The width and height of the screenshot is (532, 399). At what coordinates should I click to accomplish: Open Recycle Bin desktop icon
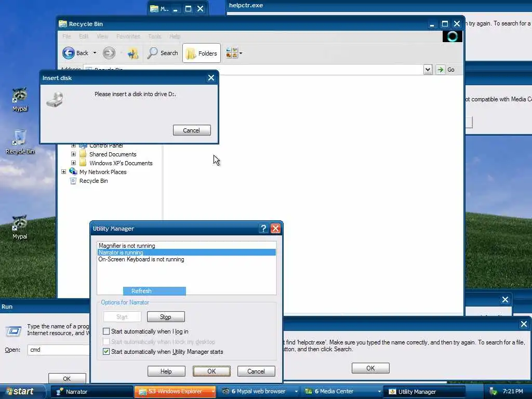tap(20, 142)
